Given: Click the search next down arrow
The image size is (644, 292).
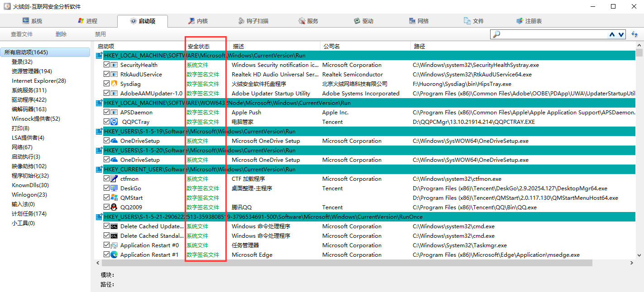Looking at the screenshot, I should [x=620, y=34].
